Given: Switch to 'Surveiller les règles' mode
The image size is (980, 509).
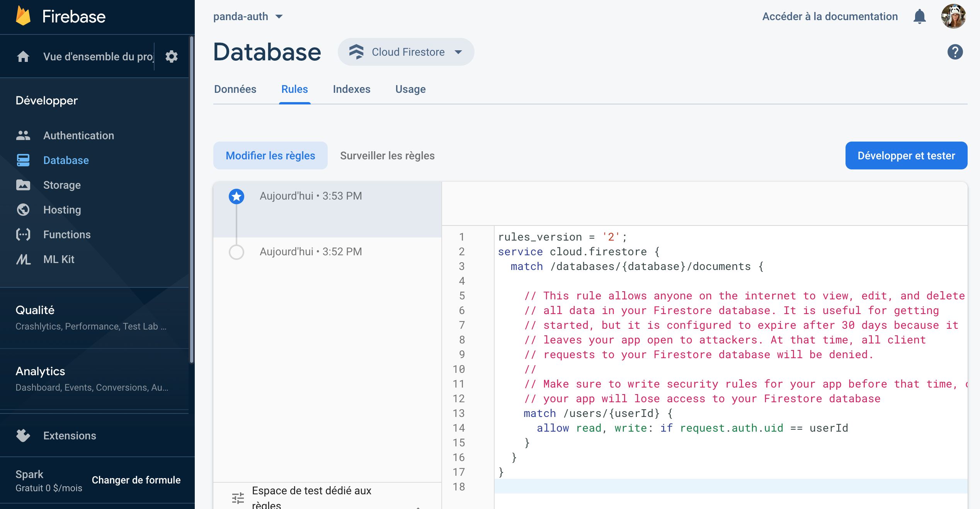Looking at the screenshot, I should 387,155.
